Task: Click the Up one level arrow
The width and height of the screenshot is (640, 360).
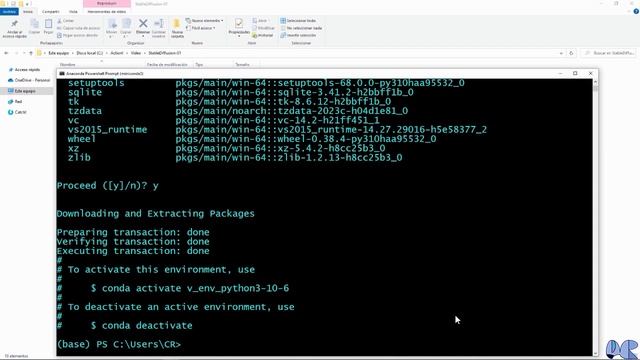Action: click(x=31, y=53)
